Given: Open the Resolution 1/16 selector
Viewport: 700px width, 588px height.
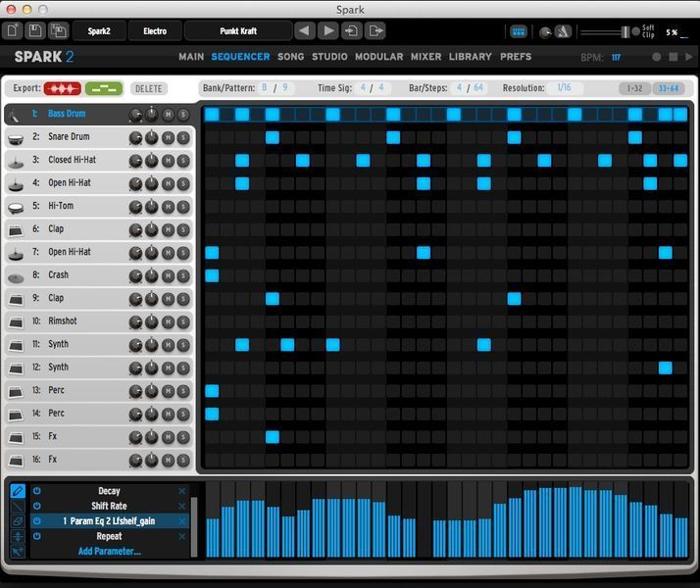Looking at the screenshot, I should click(564, 88).
